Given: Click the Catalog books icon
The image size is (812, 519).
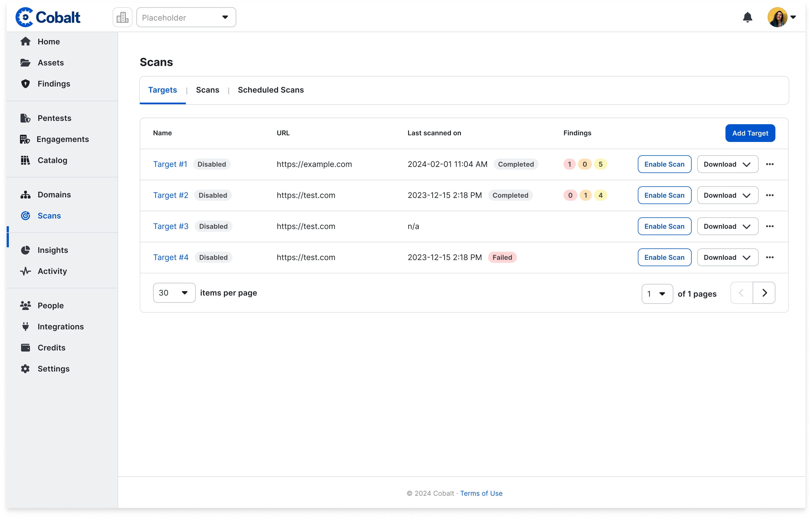Looking at the screenshot, I should coord(25,160).
